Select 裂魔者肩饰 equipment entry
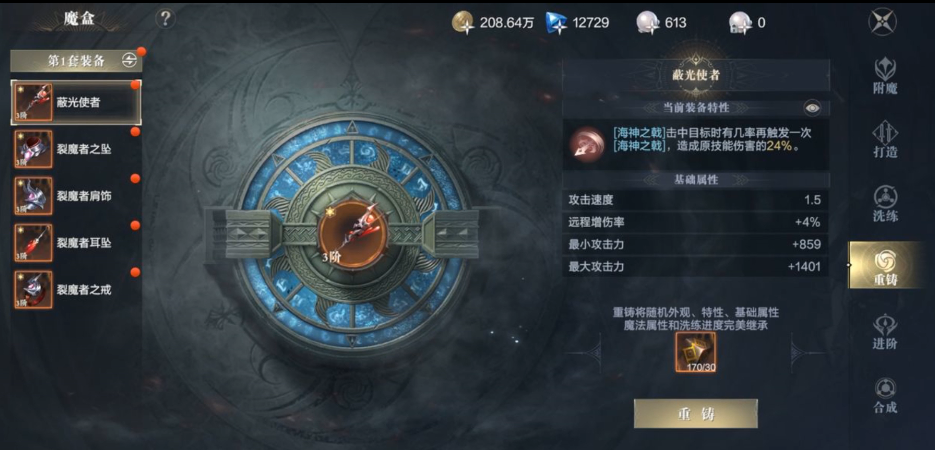This screenshot has width=935, height=450. pos(76,196)
